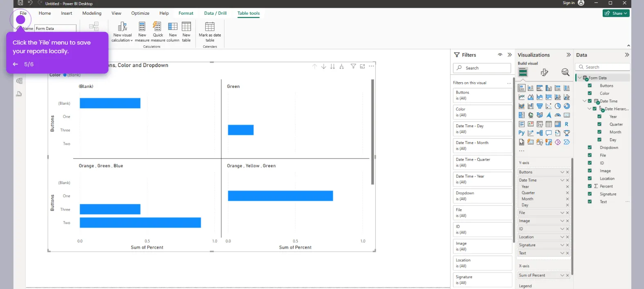
Task: Uncheck the Signature field
Action: (x=590, y=194)
